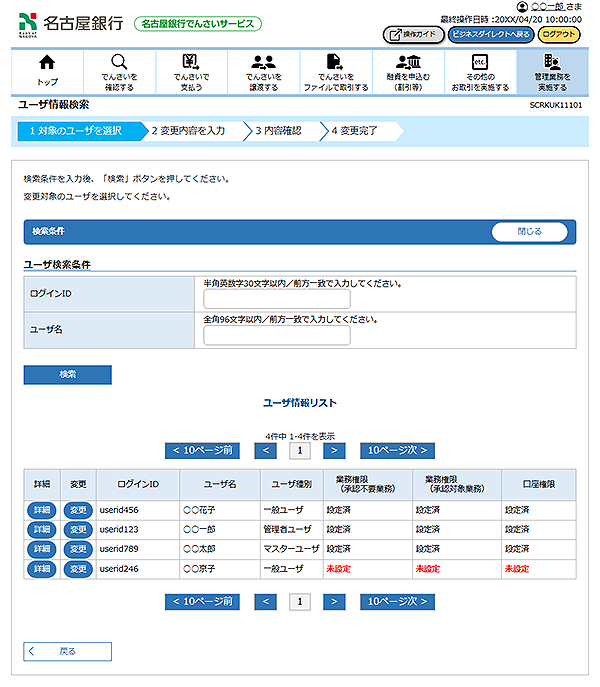The height and width of the screenshot is (687, 600).
Task: Click 変更 for userid456
Action: coord(78,510)
